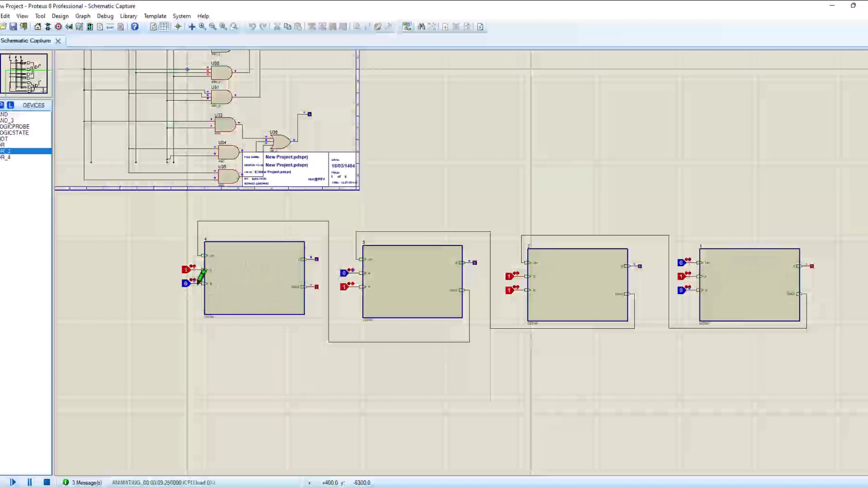This screenshot has width=868, height=488.
Task: Click the pan/center view icon
Action: click(192, 27)
